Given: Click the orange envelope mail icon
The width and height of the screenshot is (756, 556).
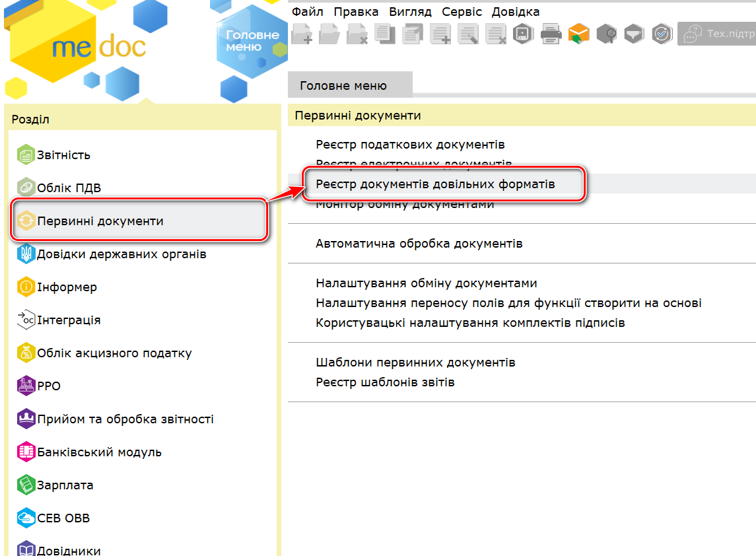Looking at the screenshot, I should tap(579, 33).
